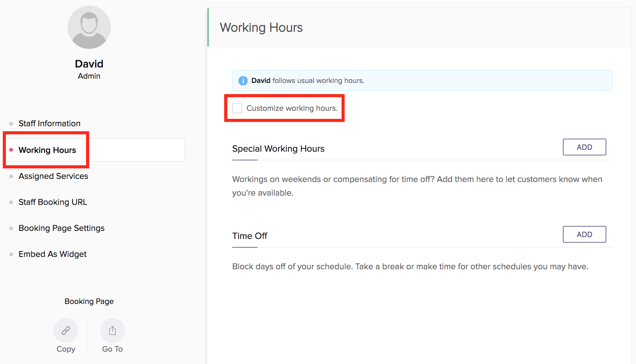This screenshot has width=636, height=364.
Task: Click the Go To share icon
Action: 112,330
